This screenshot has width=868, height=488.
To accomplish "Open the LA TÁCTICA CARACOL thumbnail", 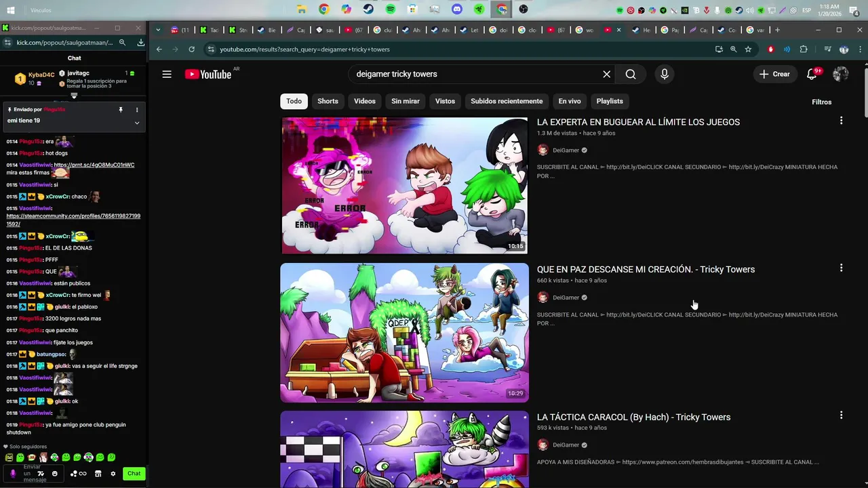I will click(405, 449).
